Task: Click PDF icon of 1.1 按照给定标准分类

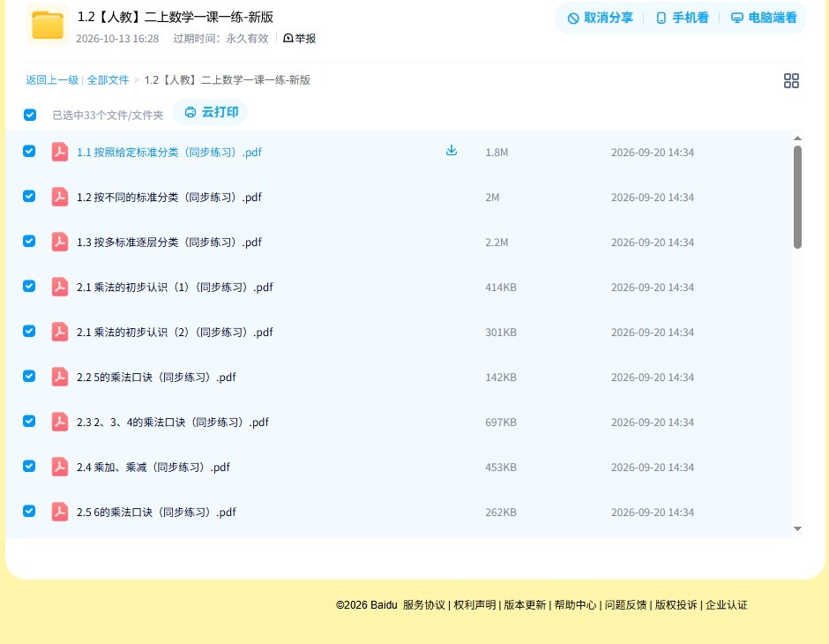Action: tap(60, 152)
